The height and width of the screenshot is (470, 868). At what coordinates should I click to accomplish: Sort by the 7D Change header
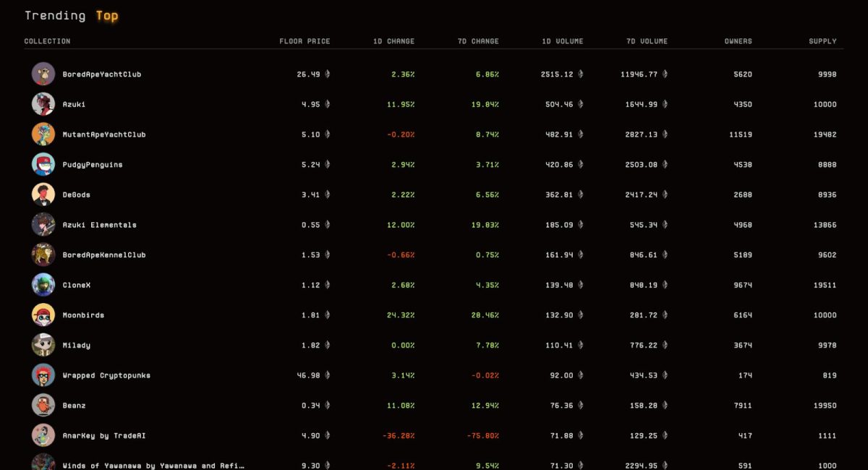click(x=477, y=41)
